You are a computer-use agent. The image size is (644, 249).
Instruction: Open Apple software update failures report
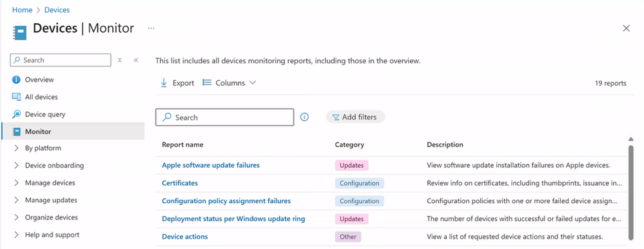[x=211, y=165]
